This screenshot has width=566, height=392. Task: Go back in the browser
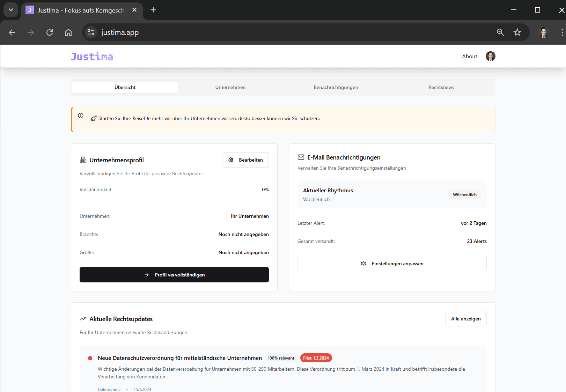click(x=12, y=32)
